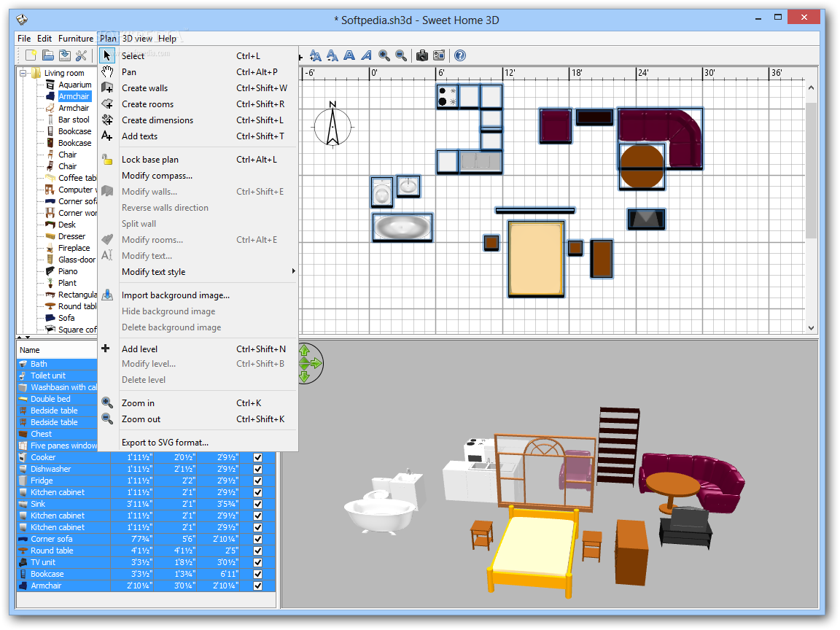This screenshot has width=840, height=630.
Task: Select Bar stool in the catalog tree
Action: point(74,120)
